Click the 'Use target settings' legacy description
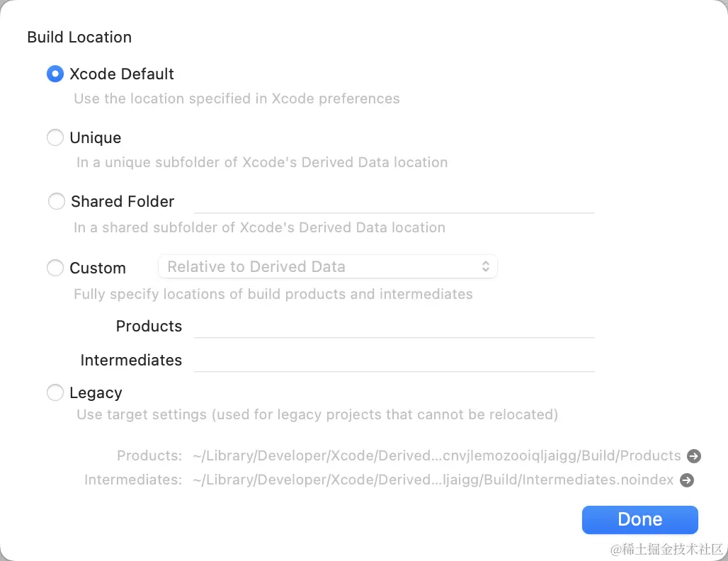Screen dimensions: 728x561 317,414
